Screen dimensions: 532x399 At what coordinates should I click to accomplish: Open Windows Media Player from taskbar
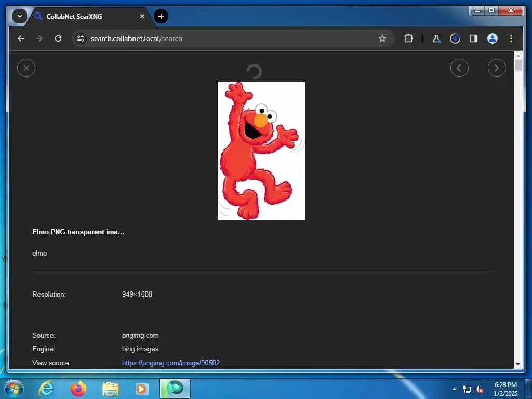[141, 389]
